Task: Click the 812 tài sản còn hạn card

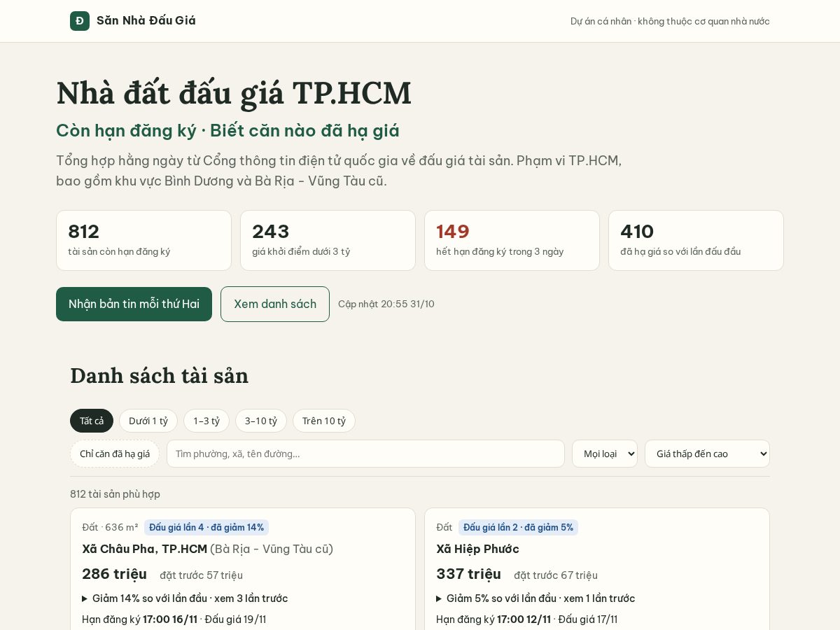Action: pos(143,240)
